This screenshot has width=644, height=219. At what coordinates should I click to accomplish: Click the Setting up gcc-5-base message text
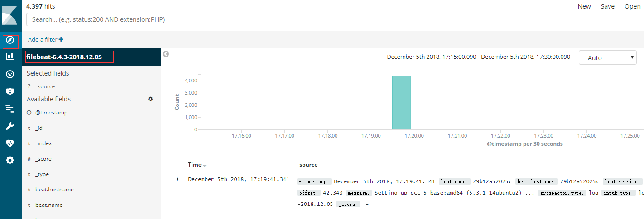pos(454,193)
